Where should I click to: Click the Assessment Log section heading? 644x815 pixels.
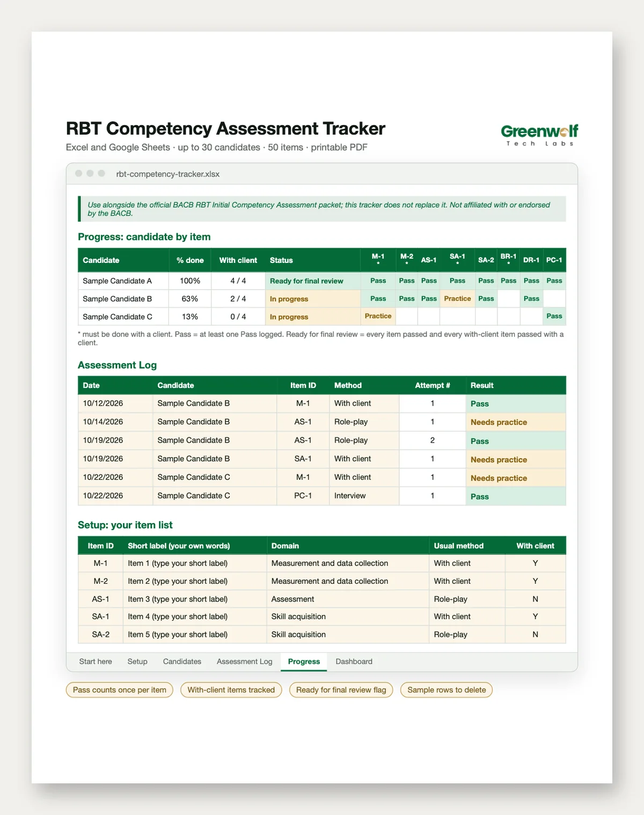click(x=117, y=365)
